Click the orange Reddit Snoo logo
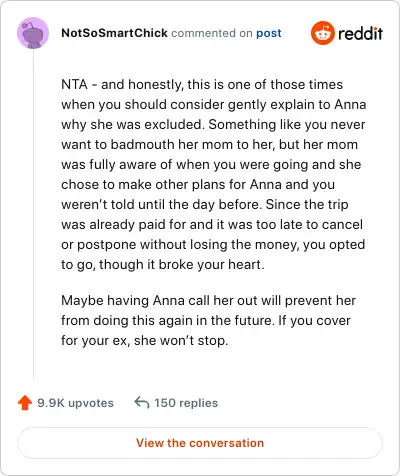The image size is (400, 476). coord(322,33)
